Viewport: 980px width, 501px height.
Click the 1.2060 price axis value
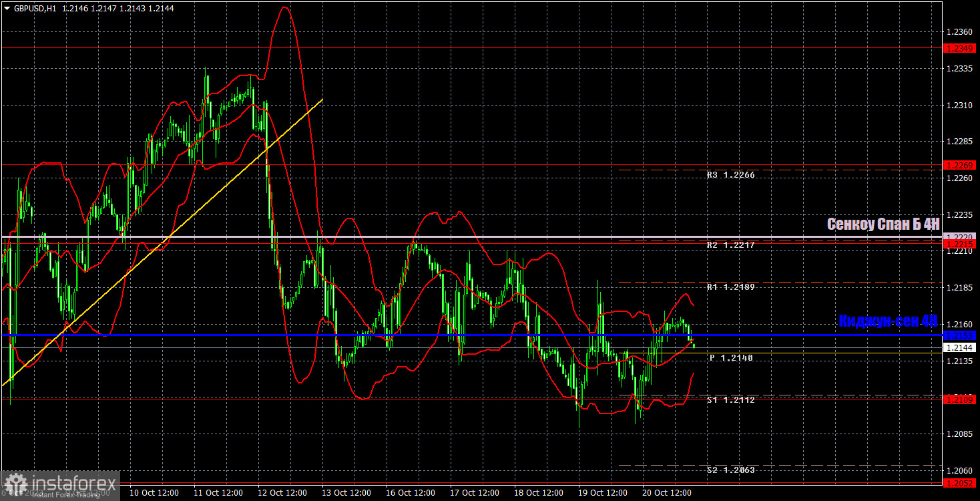(959, 470)
